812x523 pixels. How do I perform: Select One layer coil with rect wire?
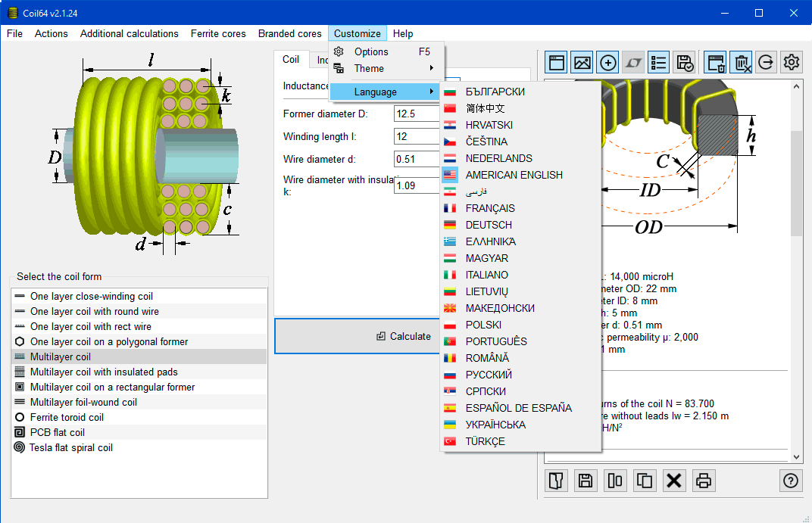click(x=139, y=326)
